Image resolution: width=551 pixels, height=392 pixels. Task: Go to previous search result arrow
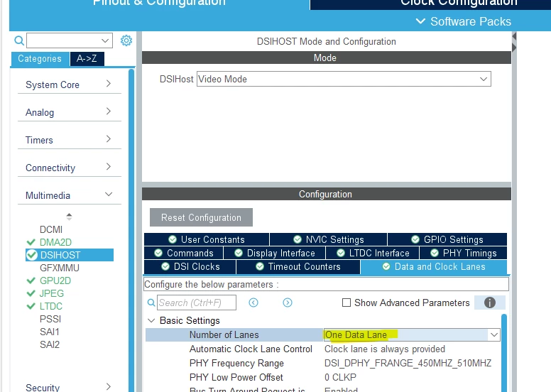(253, 303)
